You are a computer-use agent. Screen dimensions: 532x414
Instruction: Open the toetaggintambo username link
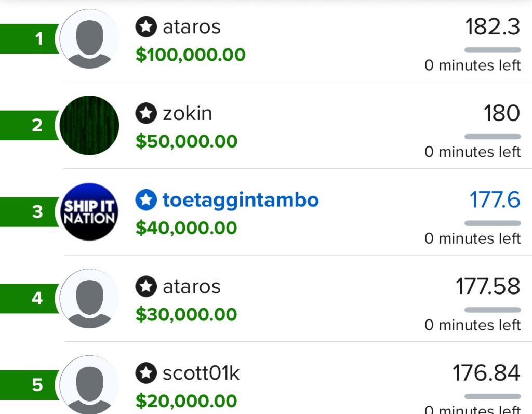click(241, 200)
